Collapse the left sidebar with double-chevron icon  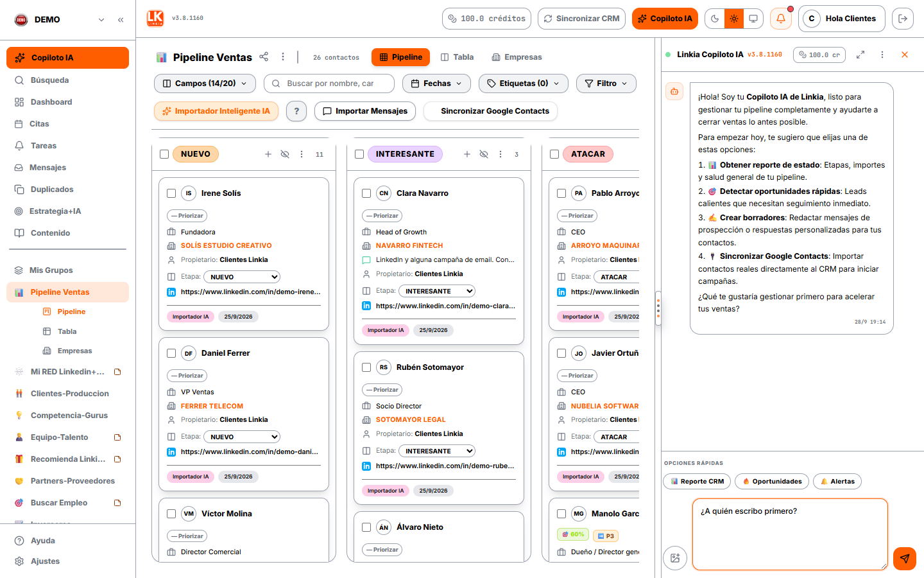tap(121, 20)
